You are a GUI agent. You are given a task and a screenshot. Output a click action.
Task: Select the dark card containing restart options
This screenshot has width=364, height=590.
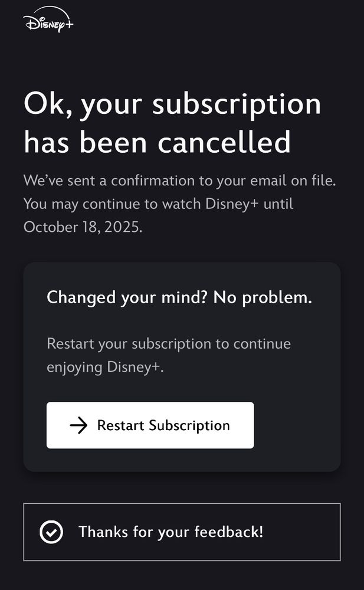pyautogui.click(x=182, y=366)
